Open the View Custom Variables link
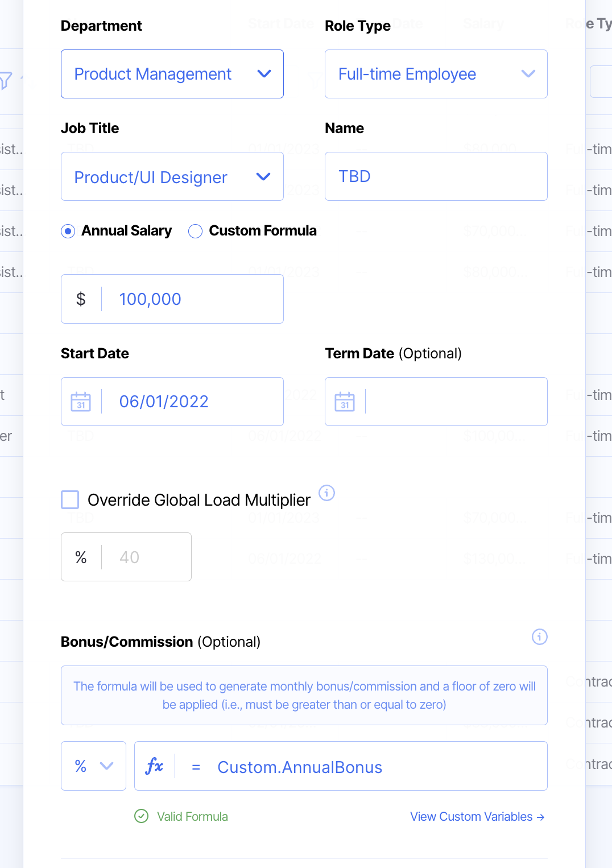The width and height of the screenshot is (612, 868). point(477,817)
